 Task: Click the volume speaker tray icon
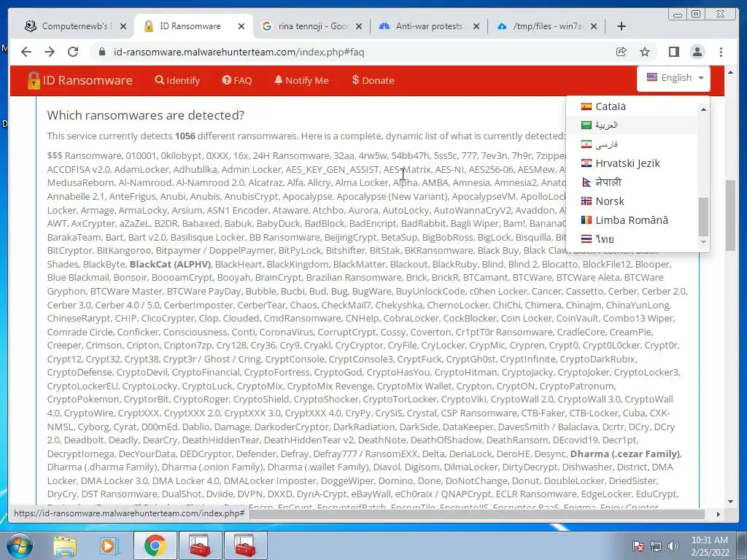click(x=673, y=547)
